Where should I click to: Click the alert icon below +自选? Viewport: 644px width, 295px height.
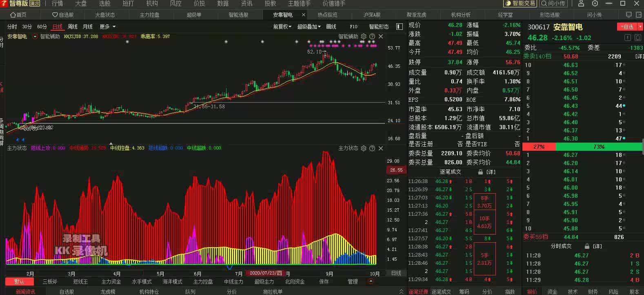(628, 37)
